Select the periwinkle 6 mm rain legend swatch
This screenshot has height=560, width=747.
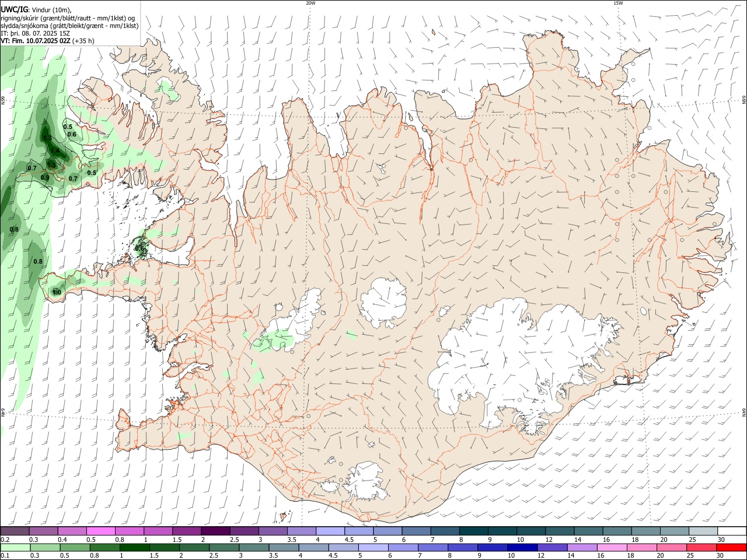[x=403, y=547]
